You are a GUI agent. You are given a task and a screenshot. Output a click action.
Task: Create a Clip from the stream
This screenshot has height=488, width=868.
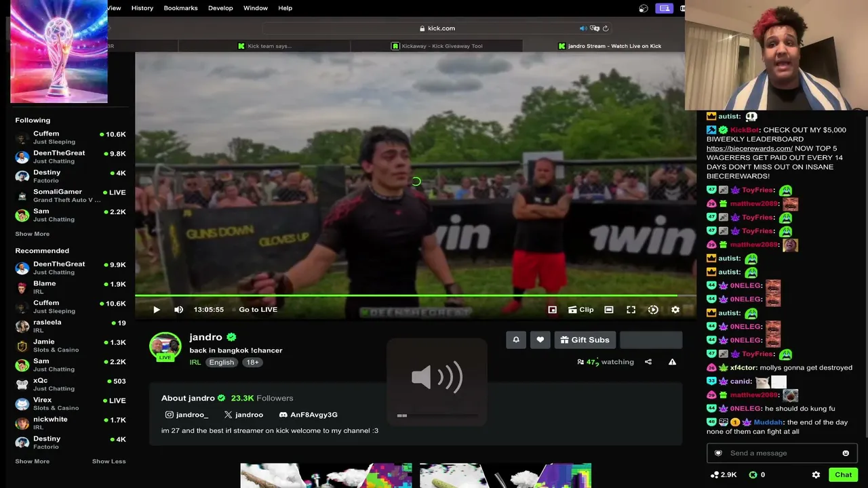tap(580, 310)
